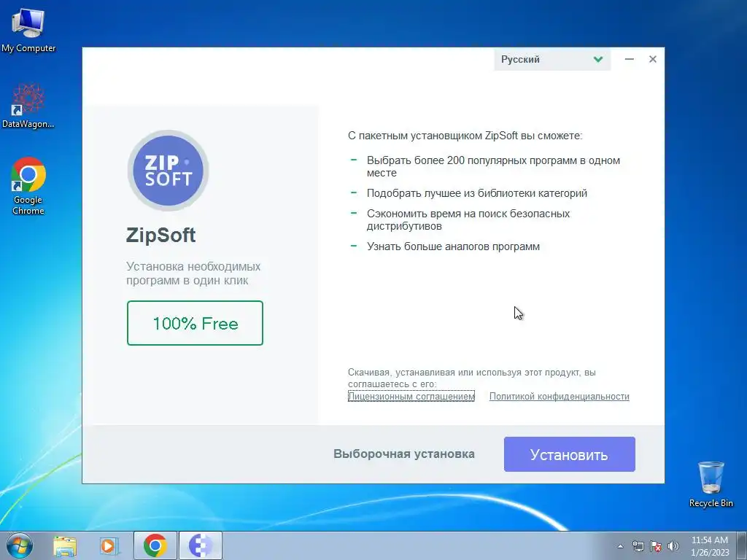
Task: Click text 'Подобрать лучшее из библиотеки категорий'
Action: click(x=477, y=193)
